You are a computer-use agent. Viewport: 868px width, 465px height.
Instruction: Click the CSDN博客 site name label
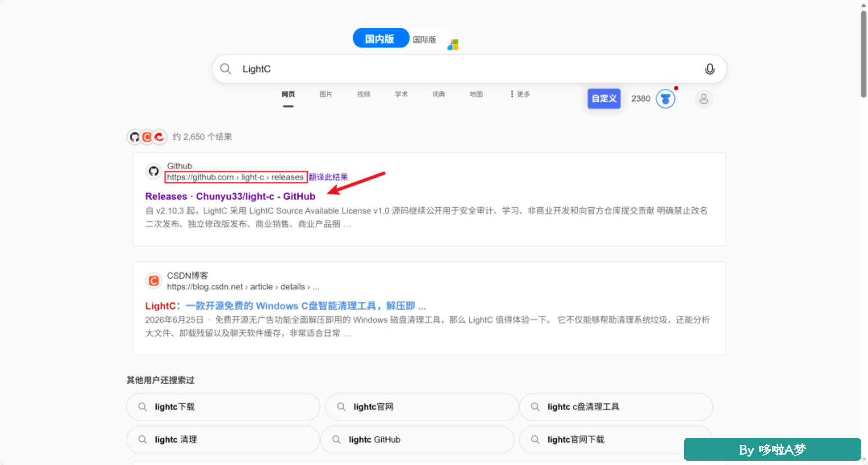187,275
